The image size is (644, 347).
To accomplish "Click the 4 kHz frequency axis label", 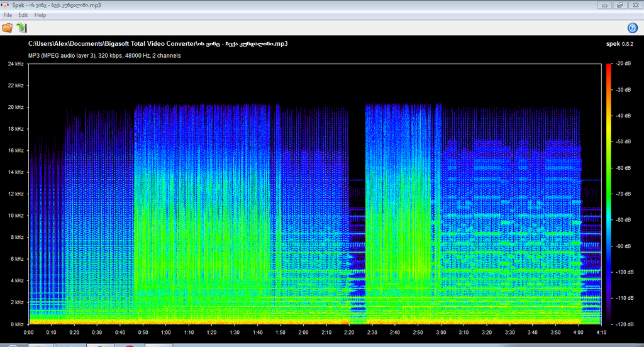I will coord(17,280).
